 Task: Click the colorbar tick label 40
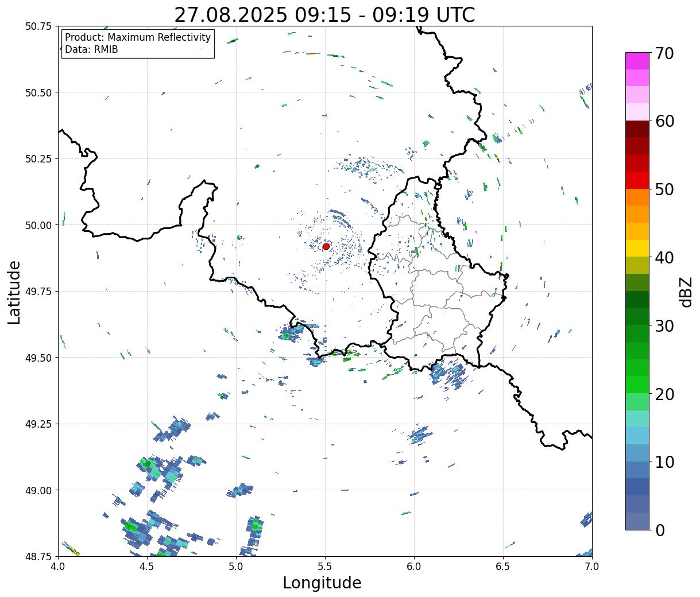coord(664,258)
